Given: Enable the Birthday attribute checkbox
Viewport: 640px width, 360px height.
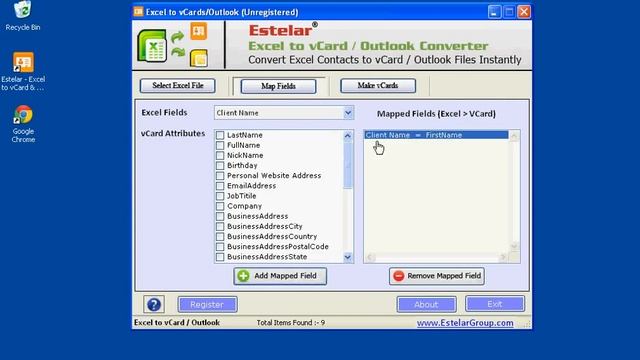Looking at the screenshot, I should 220,166.
